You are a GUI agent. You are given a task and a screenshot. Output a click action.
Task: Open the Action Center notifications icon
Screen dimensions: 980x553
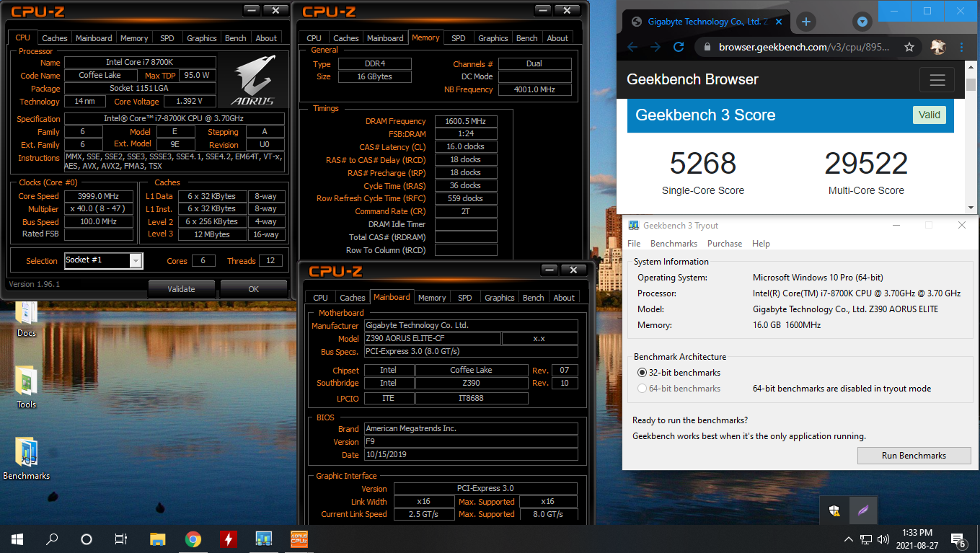pyautogui.click(x=958, y=539)
